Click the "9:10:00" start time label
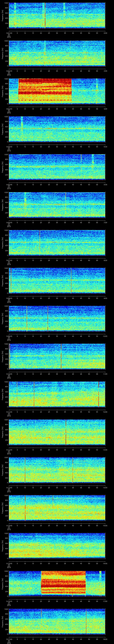 click(x=9, y=374)
